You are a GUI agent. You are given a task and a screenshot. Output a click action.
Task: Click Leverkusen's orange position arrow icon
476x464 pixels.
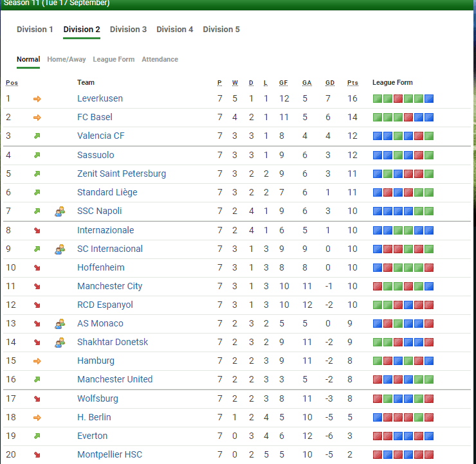(x=37, y=99)
